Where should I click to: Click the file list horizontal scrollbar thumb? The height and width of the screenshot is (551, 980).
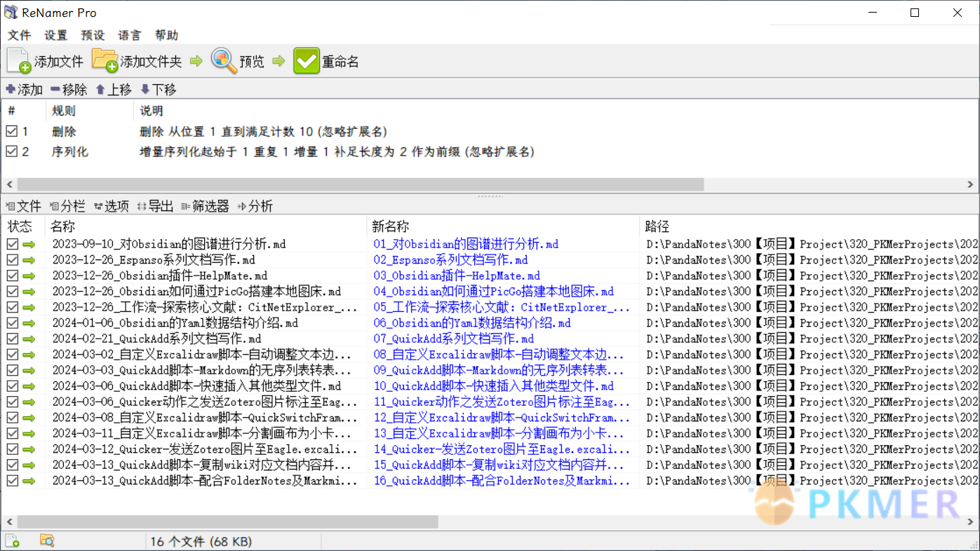[x=227, y=522]
